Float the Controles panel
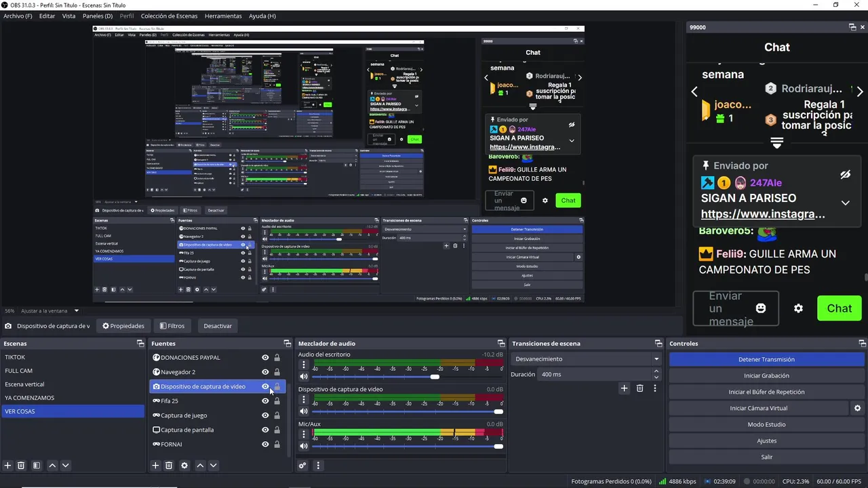The height and width of the screenshot is (488, 868). [862, 344]
